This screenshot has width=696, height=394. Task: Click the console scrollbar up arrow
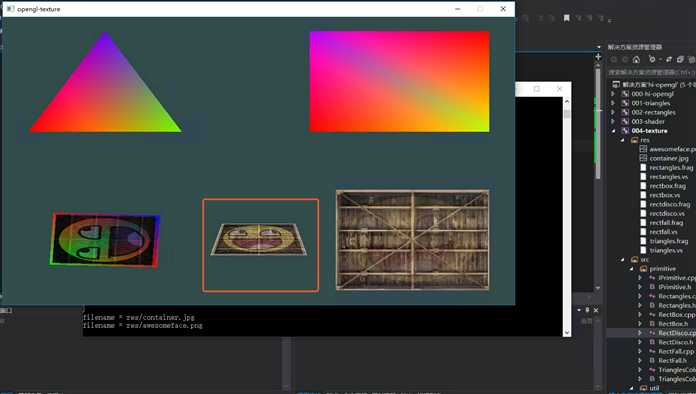pos(567,101)
